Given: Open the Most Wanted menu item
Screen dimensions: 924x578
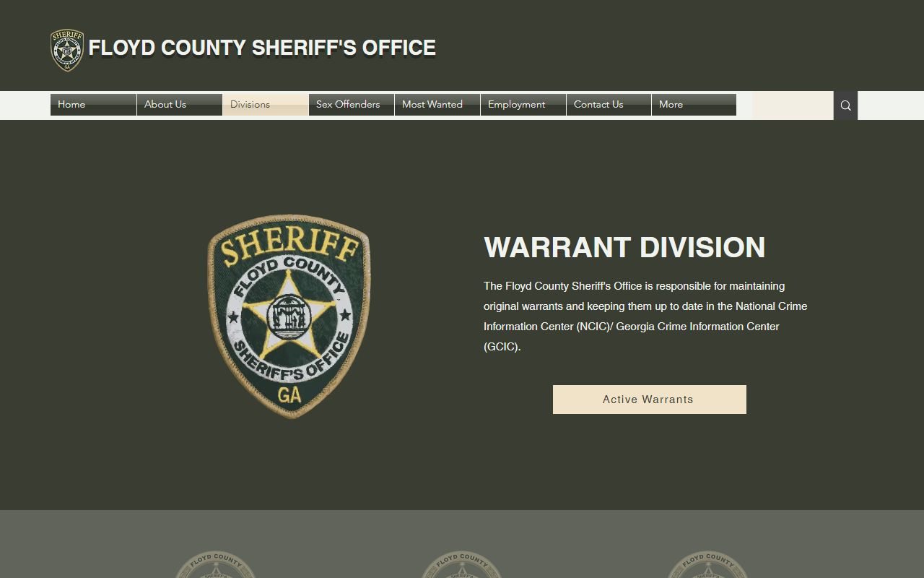Looking at the screenshot, I should click(437, 105).
